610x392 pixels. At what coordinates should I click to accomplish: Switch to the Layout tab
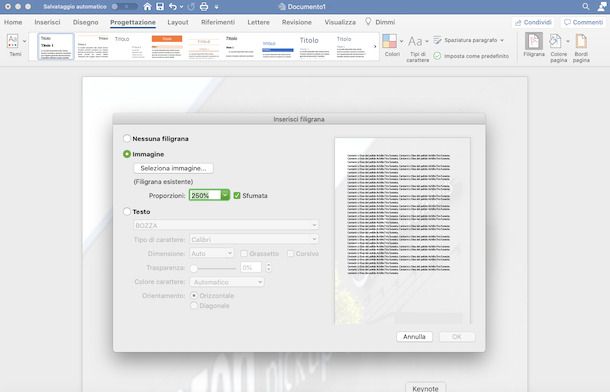click(x=178, y=22)
